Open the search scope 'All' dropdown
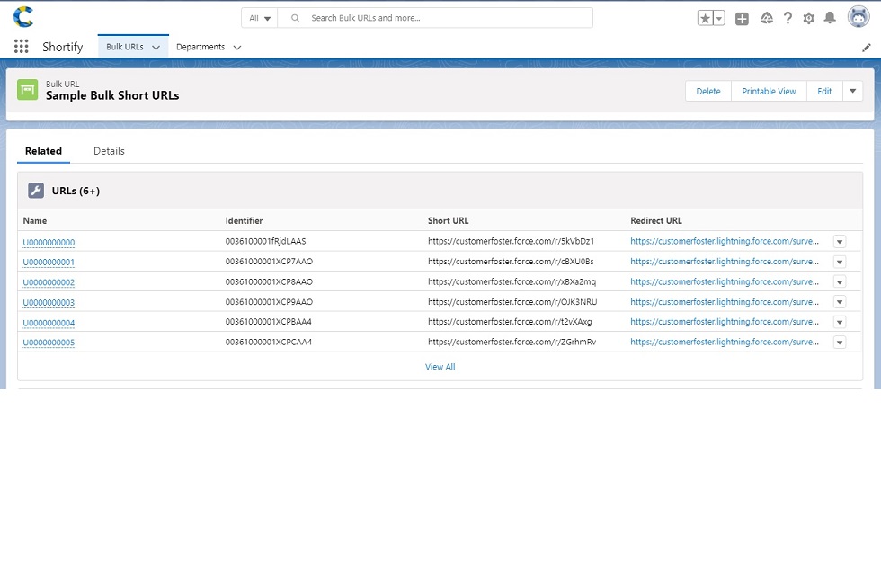The image size is (881, 588). (260, 18)
